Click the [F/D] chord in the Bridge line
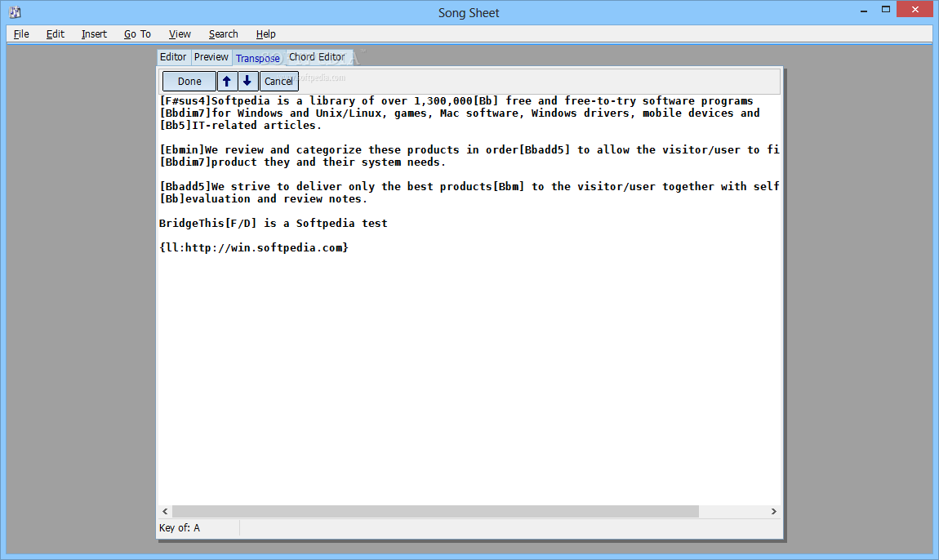 coord(241,223)
